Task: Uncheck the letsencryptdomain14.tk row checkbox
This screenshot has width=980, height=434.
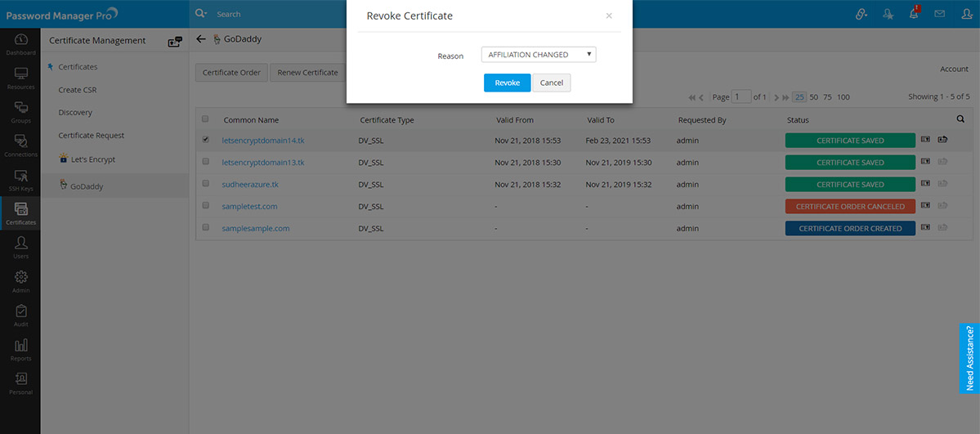Action: 205,140
